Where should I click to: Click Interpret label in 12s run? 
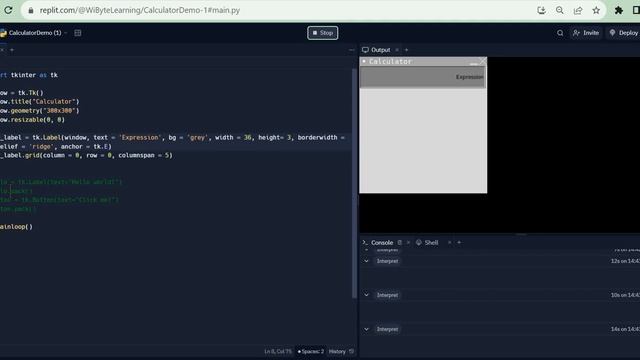click(x=387, y=261)
